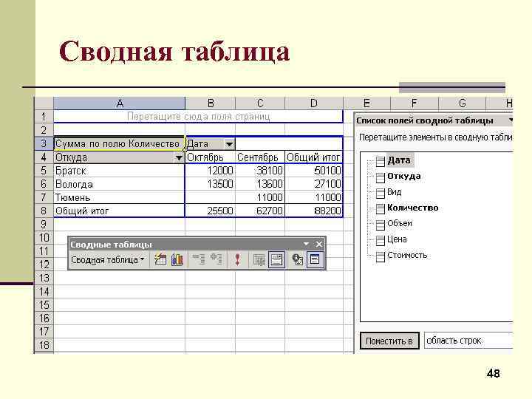The height and width of the screenshot is (399, 532).
Task: Select the Откуда field in the field list
Action: click(399, 177)
